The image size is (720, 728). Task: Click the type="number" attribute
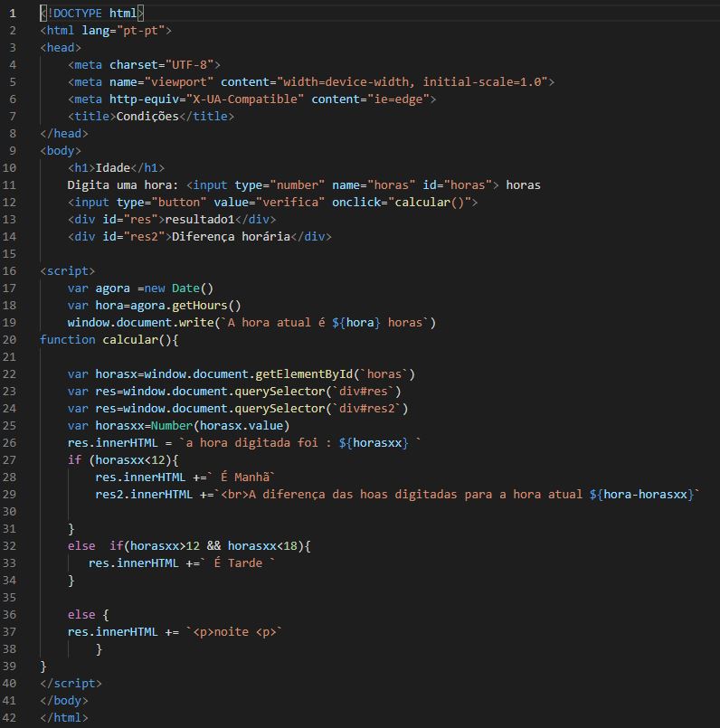click(279, 185)
